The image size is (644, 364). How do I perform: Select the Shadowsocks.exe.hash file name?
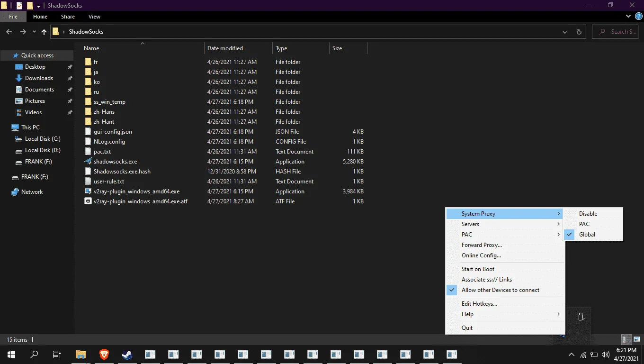tap(122, 172)
